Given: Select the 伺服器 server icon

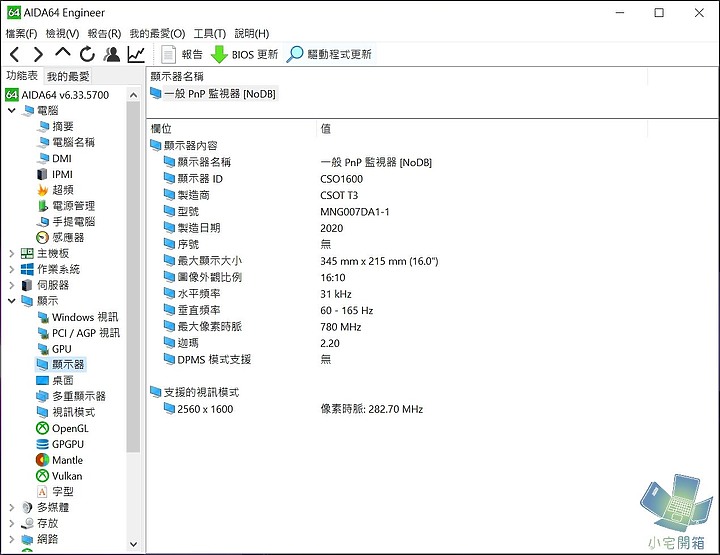Looking at the screenshot, I should [27, 285].
